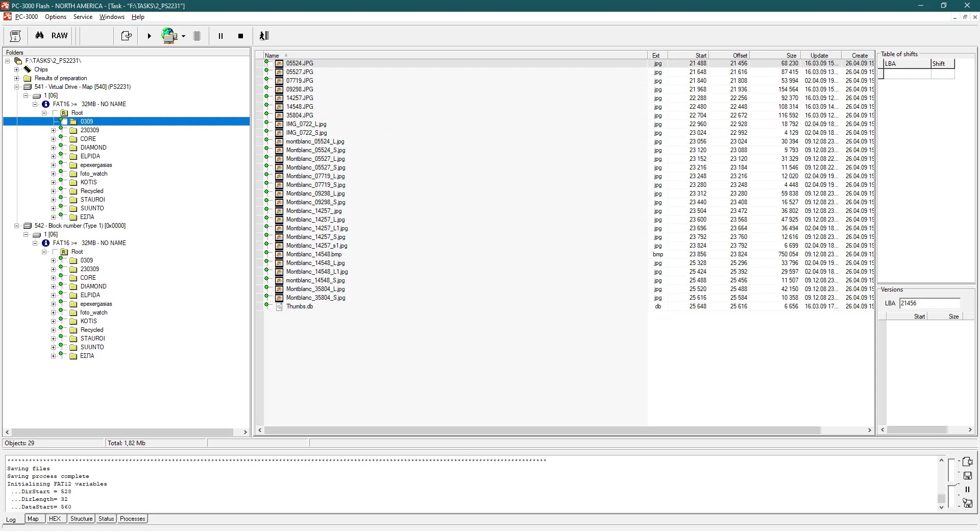This screenshot has height=531, width=980.
Task: Switch to the HEX tab
Action: (x=55, y=519)
